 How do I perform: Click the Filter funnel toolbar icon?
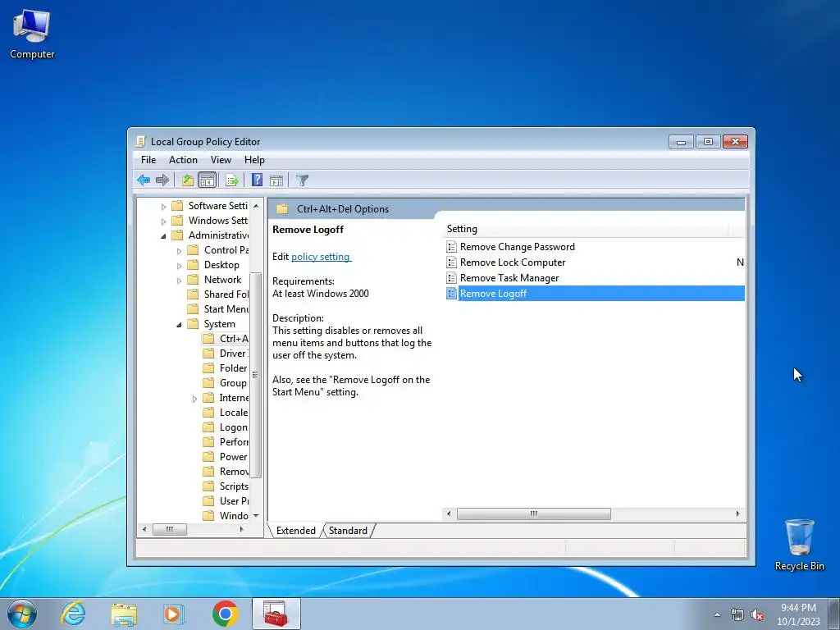302,180
